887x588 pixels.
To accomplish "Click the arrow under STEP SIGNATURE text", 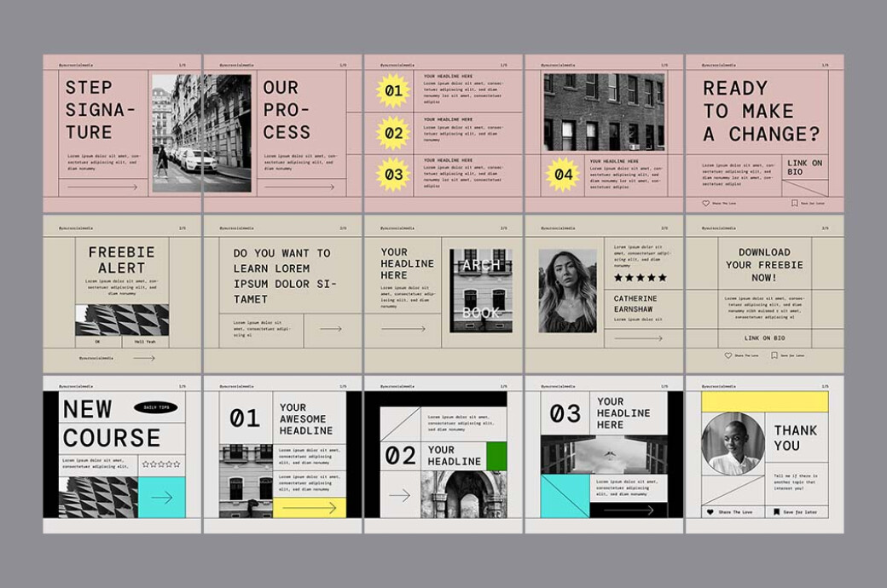I will click(101, 187).
